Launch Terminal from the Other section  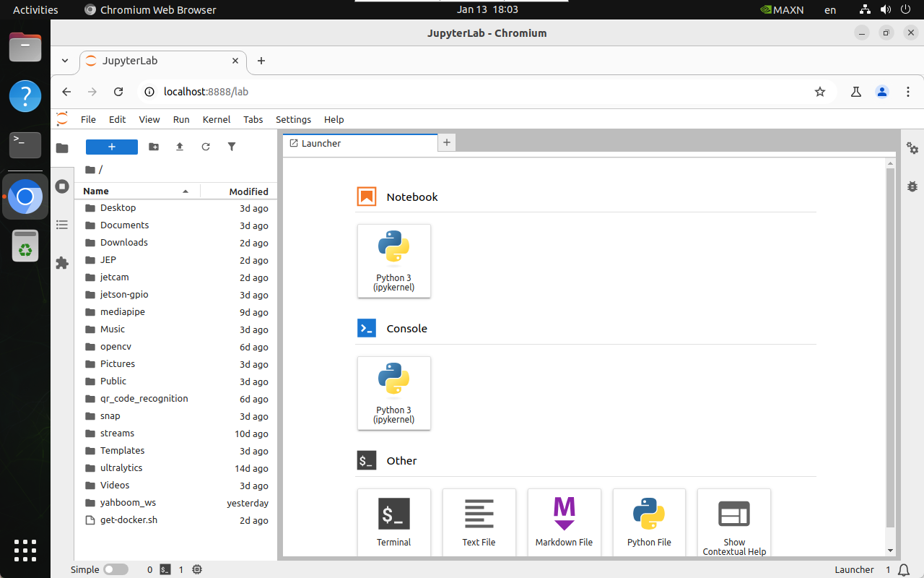click(393, 521)
